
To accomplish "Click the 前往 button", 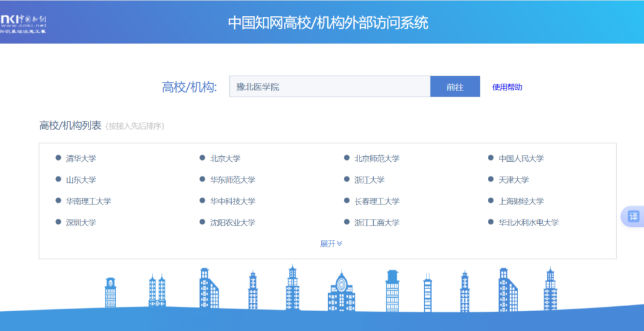I will (x=455, y=87).
